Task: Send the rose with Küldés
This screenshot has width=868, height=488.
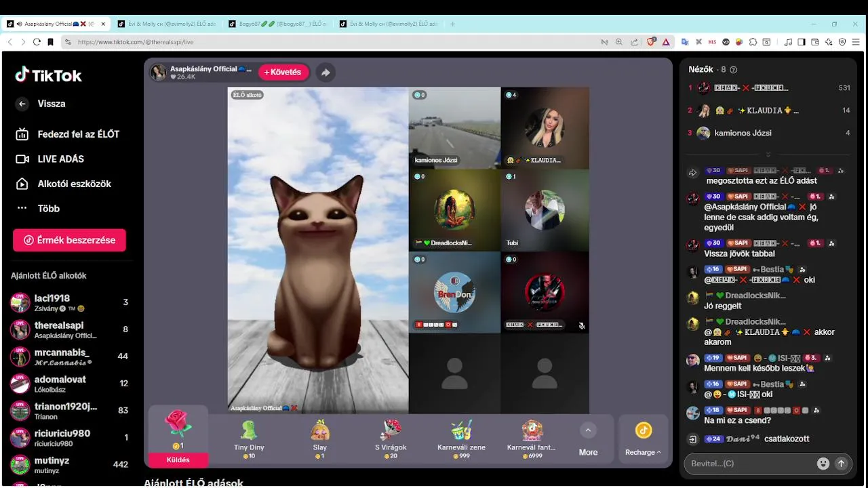Action: tap(178, 460)
